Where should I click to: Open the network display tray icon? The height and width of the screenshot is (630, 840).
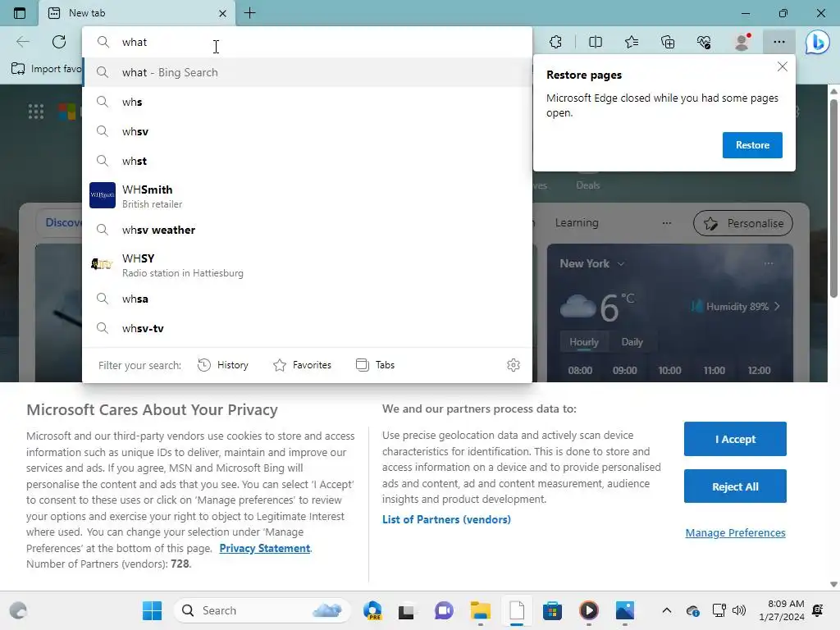coord(719,610)
